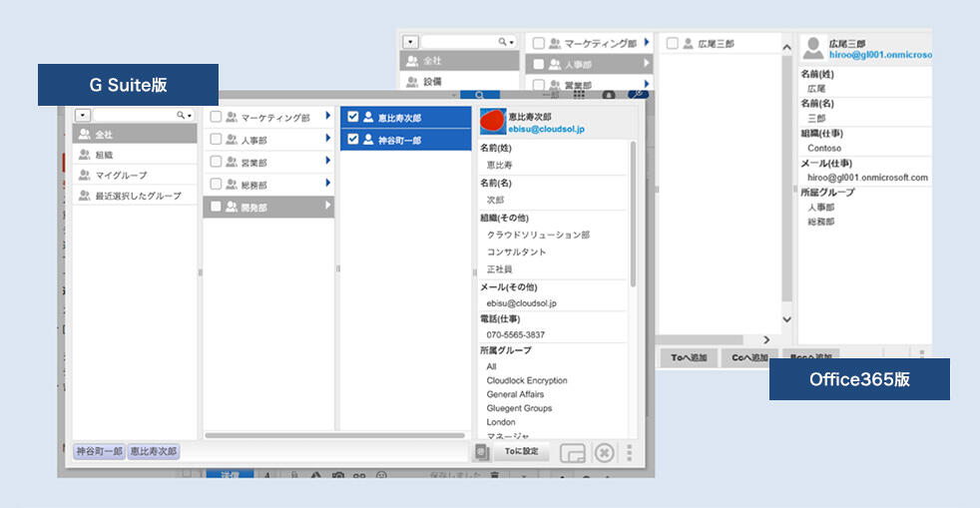The width and height of the screenshot is (980, 508).
Task: Check 人事部 checkbox in Office365 window
Action: [538, 64]
